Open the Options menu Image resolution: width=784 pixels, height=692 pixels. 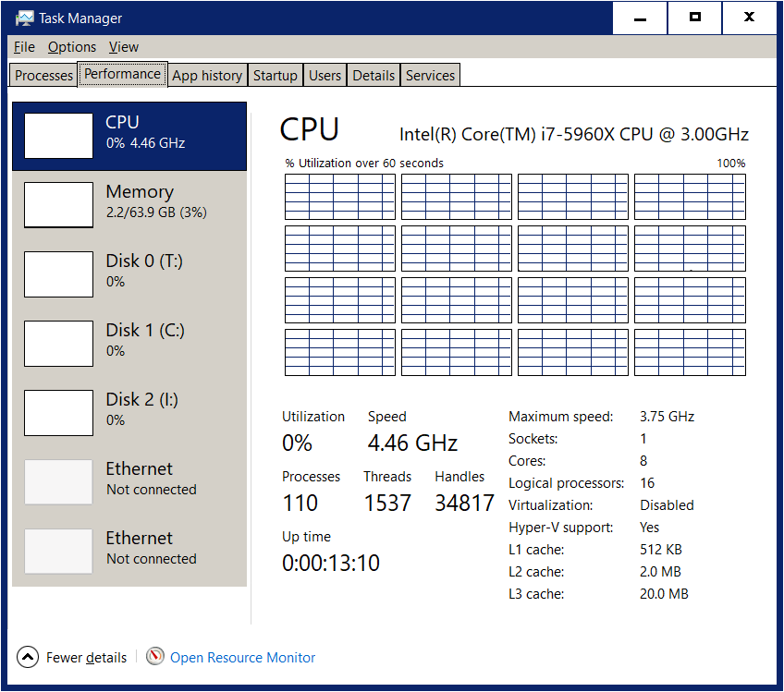71,47
